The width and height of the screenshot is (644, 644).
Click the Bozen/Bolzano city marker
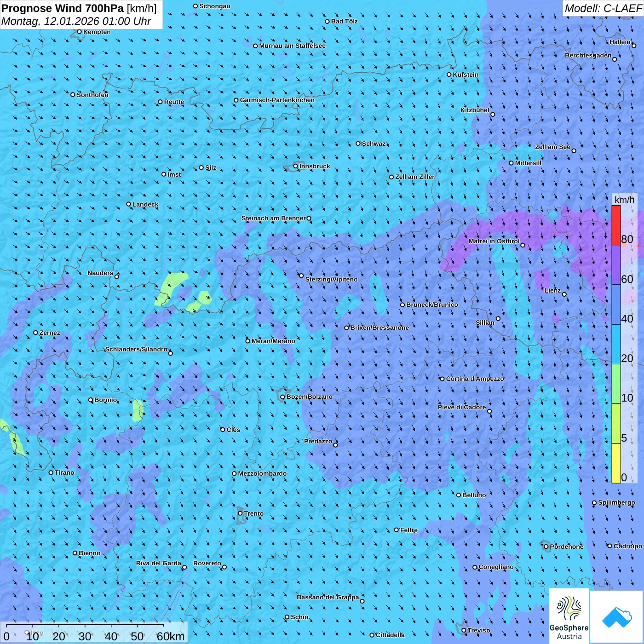(283, 397)
